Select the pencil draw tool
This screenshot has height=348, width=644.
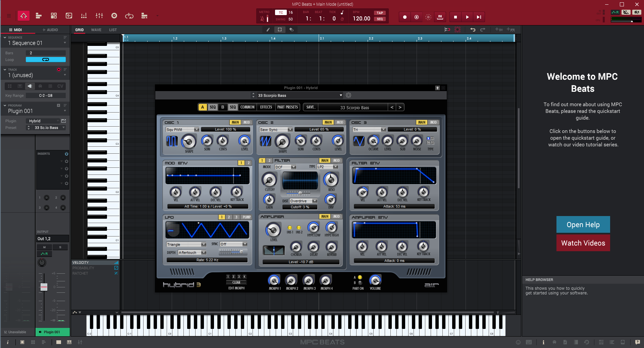(268, 30)
